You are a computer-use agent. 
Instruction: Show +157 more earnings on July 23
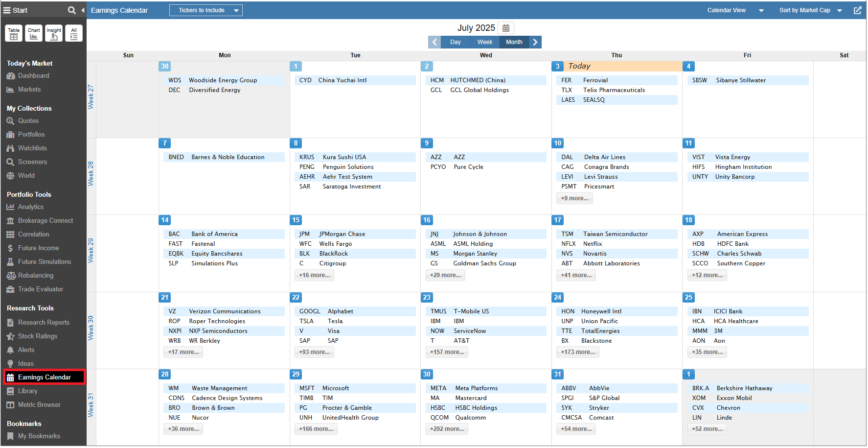pos(447,352)
